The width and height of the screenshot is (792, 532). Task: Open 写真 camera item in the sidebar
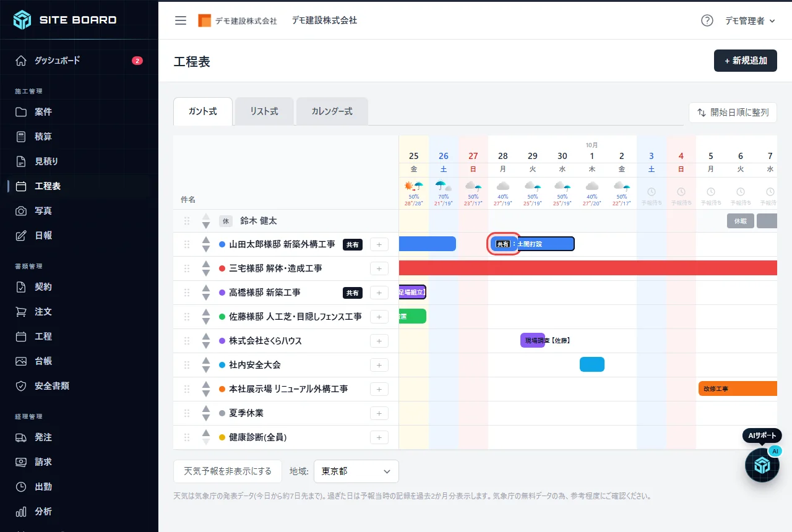tap(79, 211)
